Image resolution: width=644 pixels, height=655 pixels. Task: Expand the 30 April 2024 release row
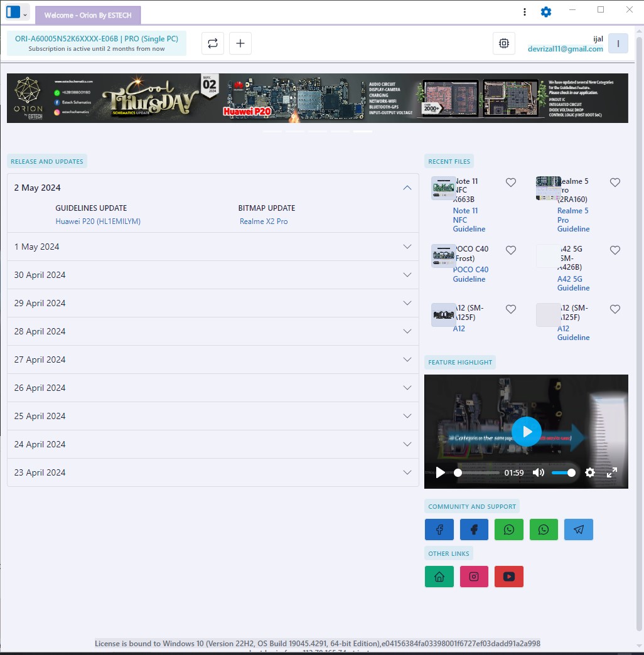(x=213, y=275)
